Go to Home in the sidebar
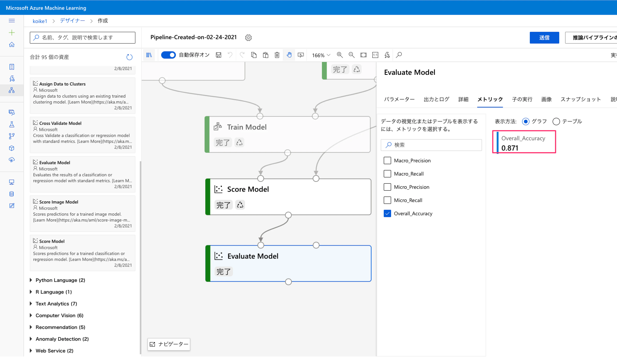 click(x=12, y=45)
